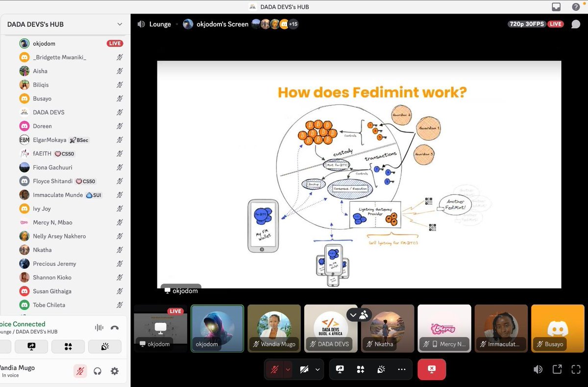Click activities button in voice panel
This screenshot has height=387, width=588.
(x=68, y=346)
